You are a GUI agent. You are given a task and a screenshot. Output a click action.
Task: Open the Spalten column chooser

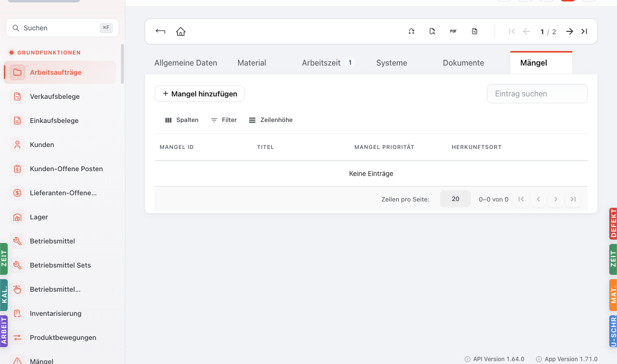point(182,120)
